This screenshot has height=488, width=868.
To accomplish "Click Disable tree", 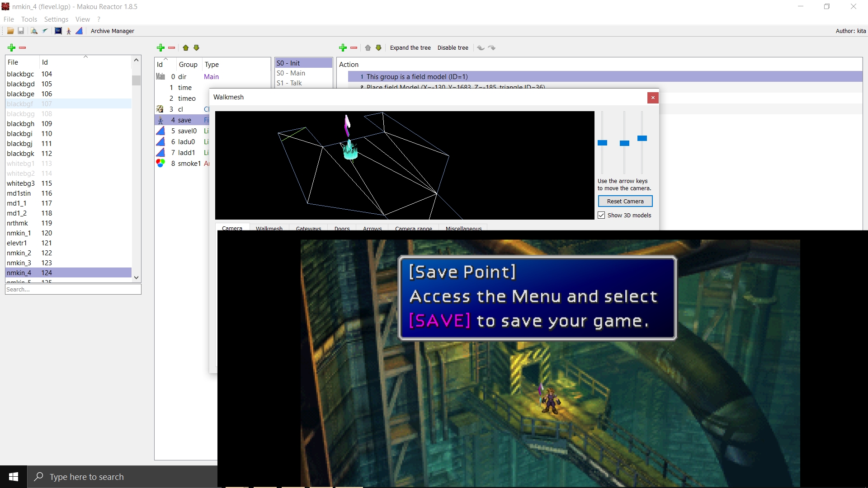I will pyautogui.click(x=453, y=48).
